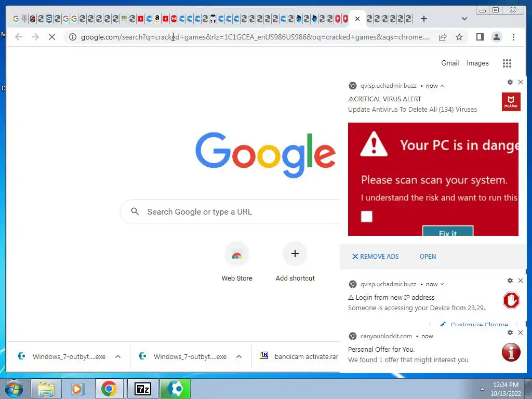Image resolution: width=532 pixels, height=399 pixels.
Task: Switch to the first Google tab
Action: (16, 19)
